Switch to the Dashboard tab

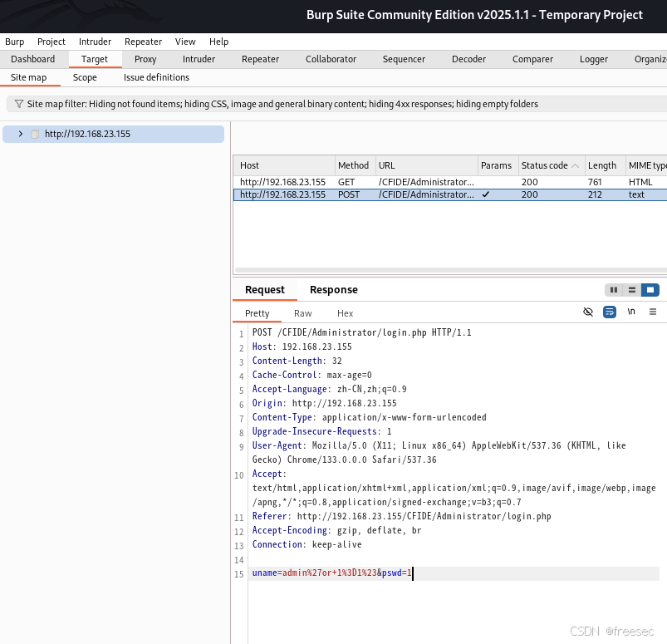(x=32, y=59)
